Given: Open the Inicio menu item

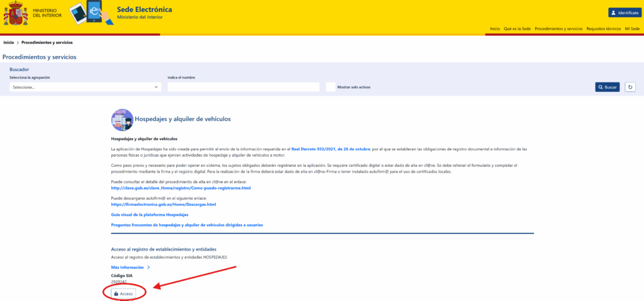Looking at the screenshot, I should 495,29.
